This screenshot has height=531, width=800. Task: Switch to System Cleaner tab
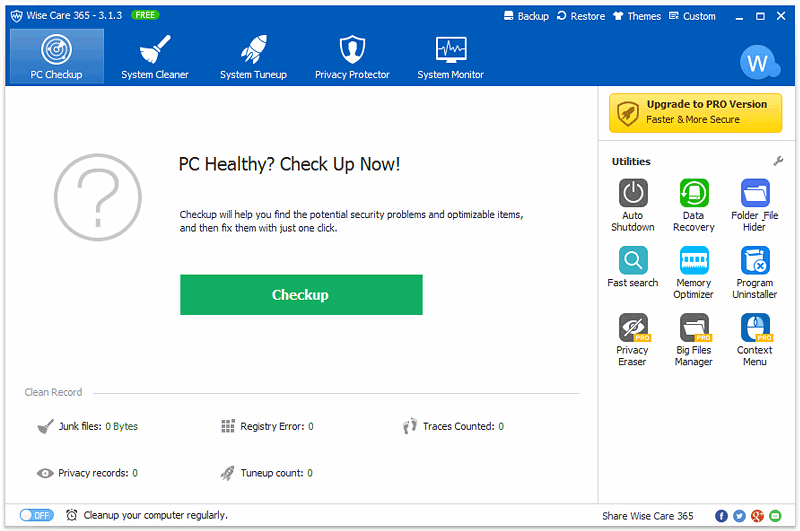pyautogui.click(x=155, y=56)
